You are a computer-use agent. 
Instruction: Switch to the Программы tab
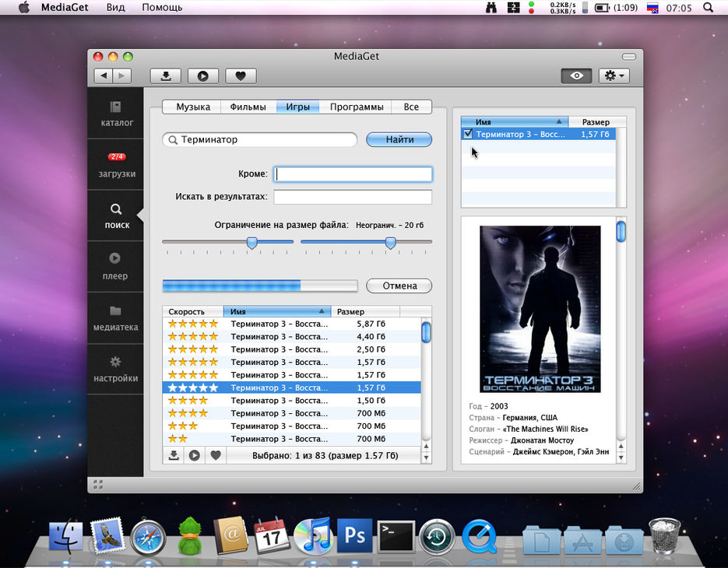pos(356,107)
